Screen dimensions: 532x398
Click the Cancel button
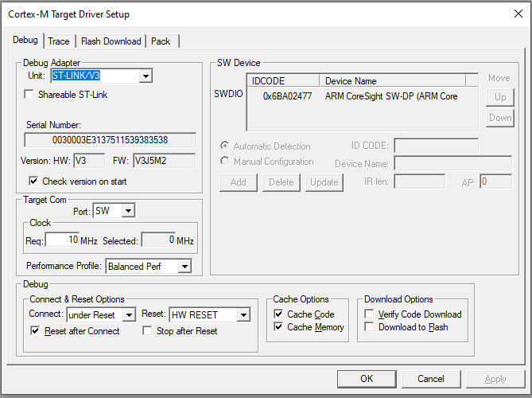click(431, 379)
